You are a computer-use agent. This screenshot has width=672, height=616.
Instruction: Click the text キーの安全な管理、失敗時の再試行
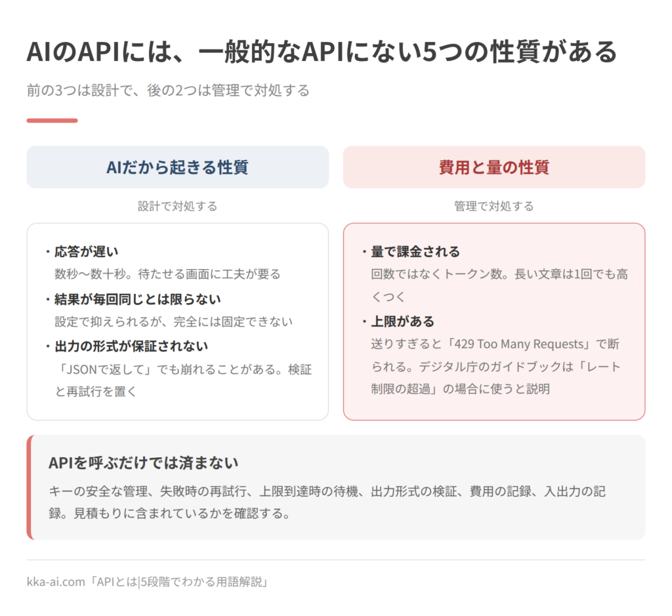point(149,491)
